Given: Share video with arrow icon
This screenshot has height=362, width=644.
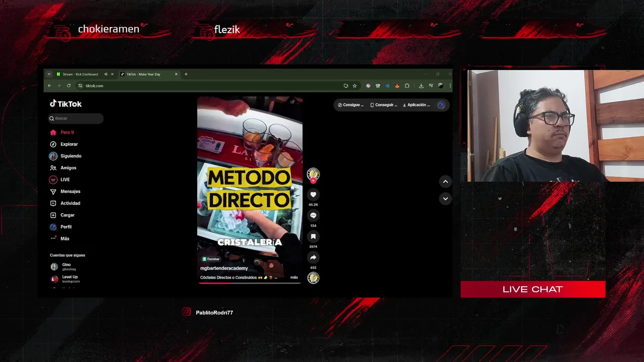Looking at the screenshot, I should point(313,257).
